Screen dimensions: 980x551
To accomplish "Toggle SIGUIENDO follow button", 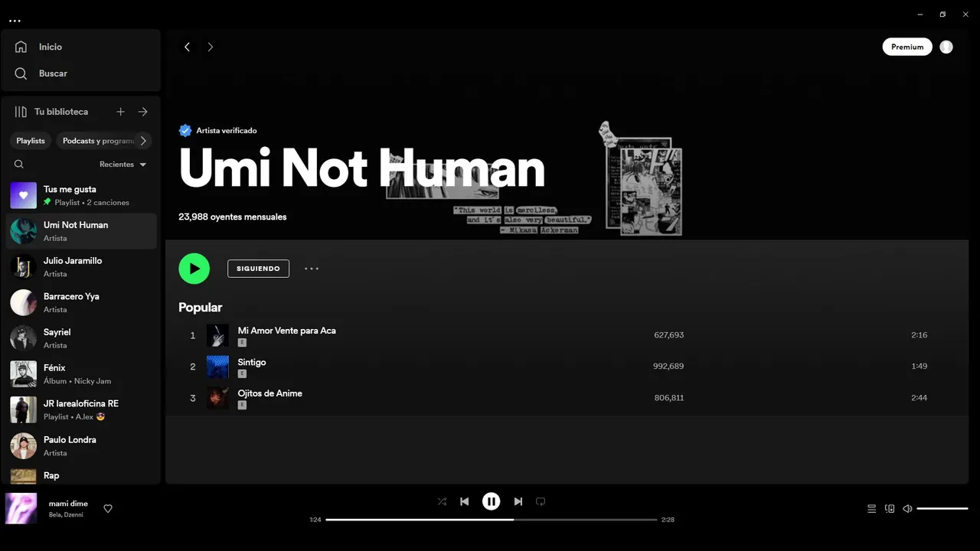I will click(x=258, y=269).
